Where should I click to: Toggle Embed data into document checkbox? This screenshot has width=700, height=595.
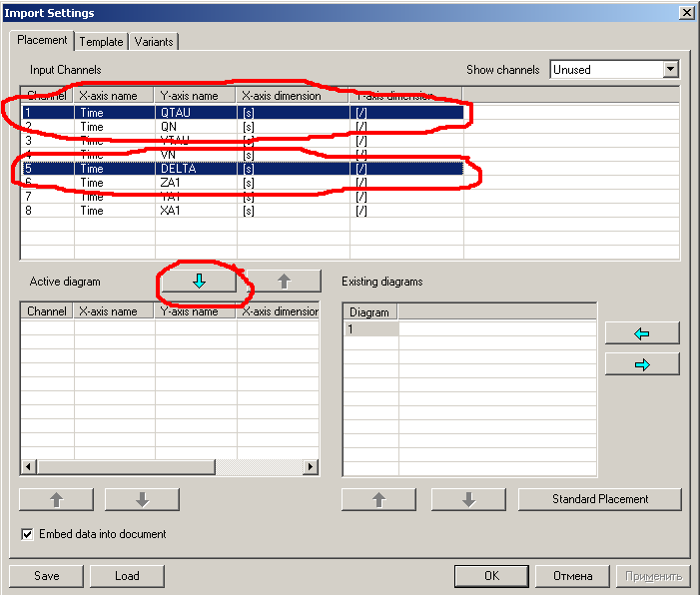(27, 534)
